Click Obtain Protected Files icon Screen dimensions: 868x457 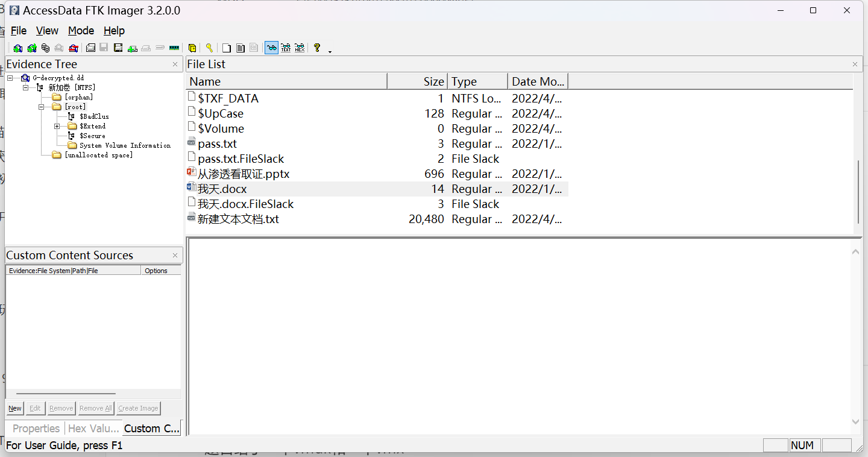(192, 48)
